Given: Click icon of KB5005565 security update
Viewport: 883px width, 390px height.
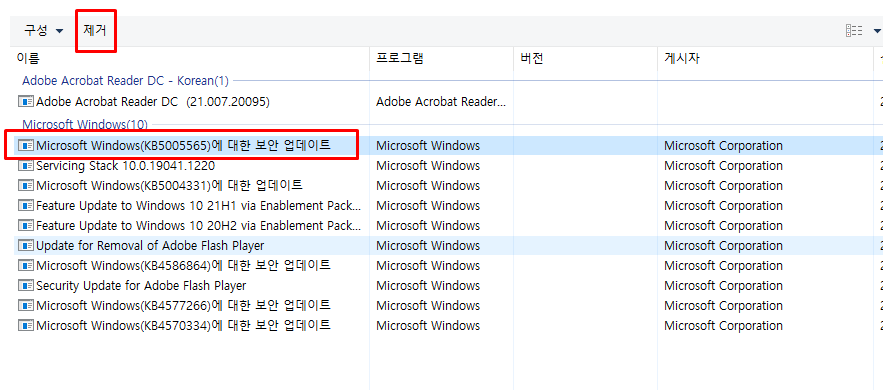Looking at the screenshot, I should click(x=26, y=146).
